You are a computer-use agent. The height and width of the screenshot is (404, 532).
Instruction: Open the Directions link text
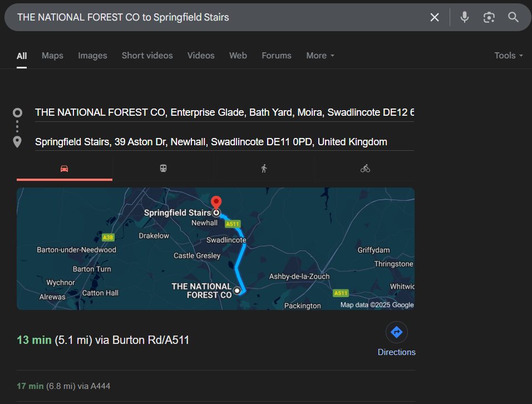pos(396,352)
